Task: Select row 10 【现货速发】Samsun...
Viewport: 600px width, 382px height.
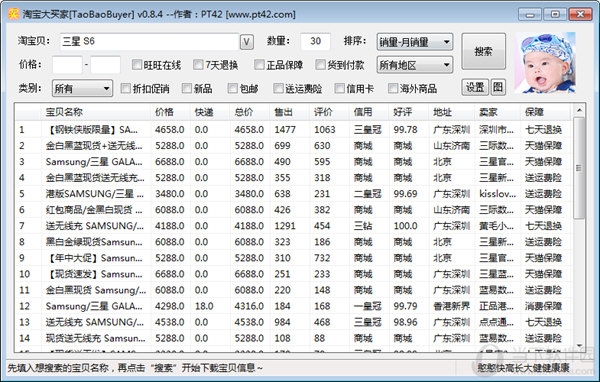Action: [294, 274]
